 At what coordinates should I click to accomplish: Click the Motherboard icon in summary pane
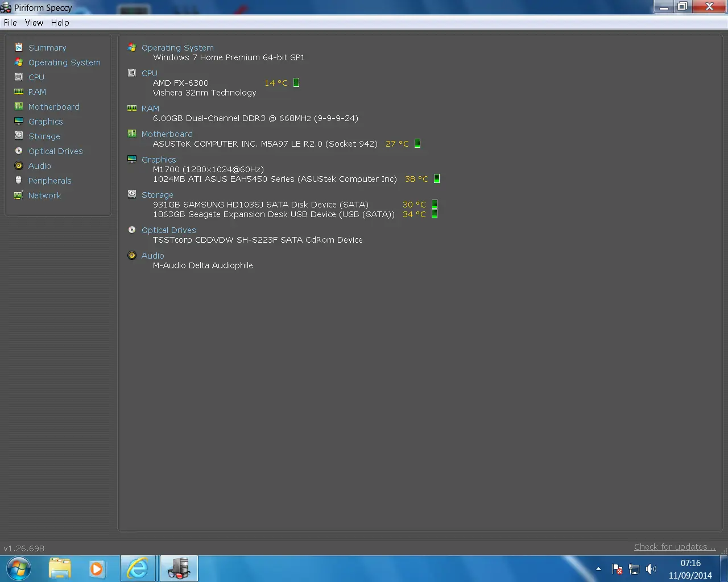(132, 134)
